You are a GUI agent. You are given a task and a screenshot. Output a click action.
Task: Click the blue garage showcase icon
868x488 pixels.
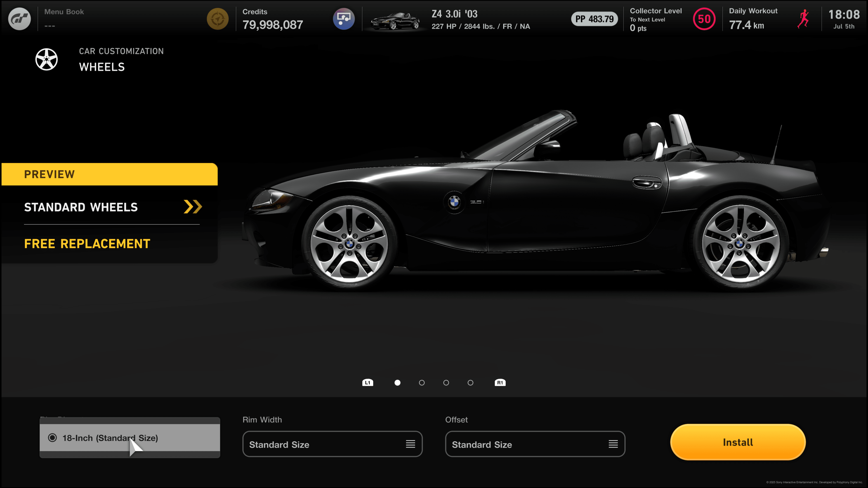(x=344, y=19)
